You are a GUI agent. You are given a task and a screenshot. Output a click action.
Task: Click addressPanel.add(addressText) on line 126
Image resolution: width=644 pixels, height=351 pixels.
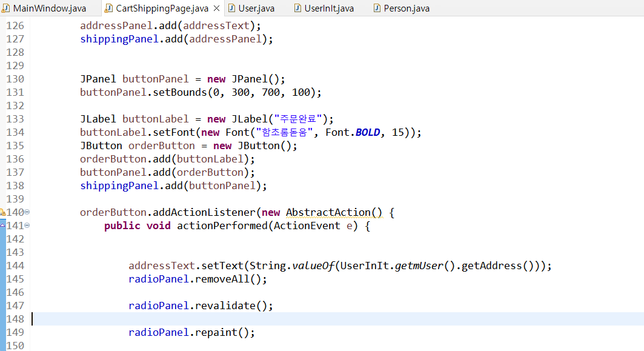click(170, 25)
